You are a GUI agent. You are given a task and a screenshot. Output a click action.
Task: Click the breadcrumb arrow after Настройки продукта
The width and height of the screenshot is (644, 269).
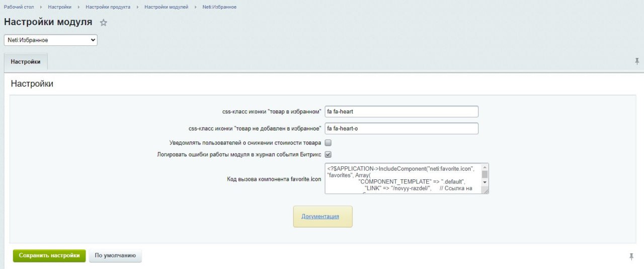click(137, 7)
